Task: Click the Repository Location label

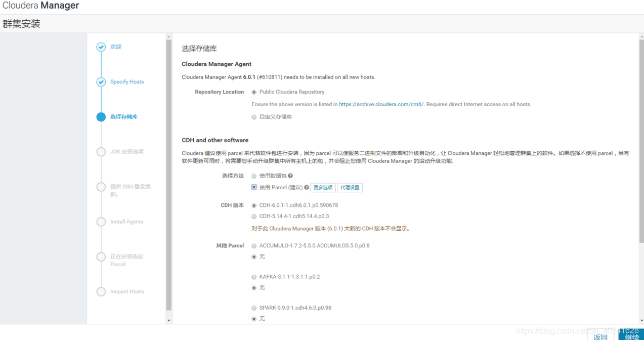Action: (219, 92)
